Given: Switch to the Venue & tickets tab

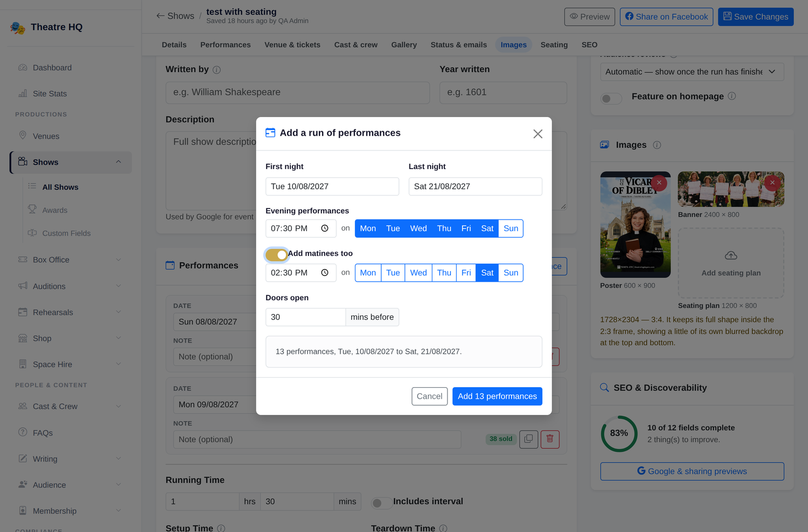Looking at the screenshot, I should coord(292,45).
